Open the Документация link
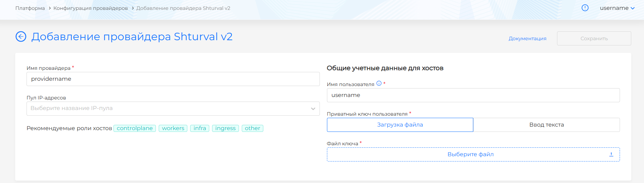Screen dimensions: 644x183 pos(527,38)
